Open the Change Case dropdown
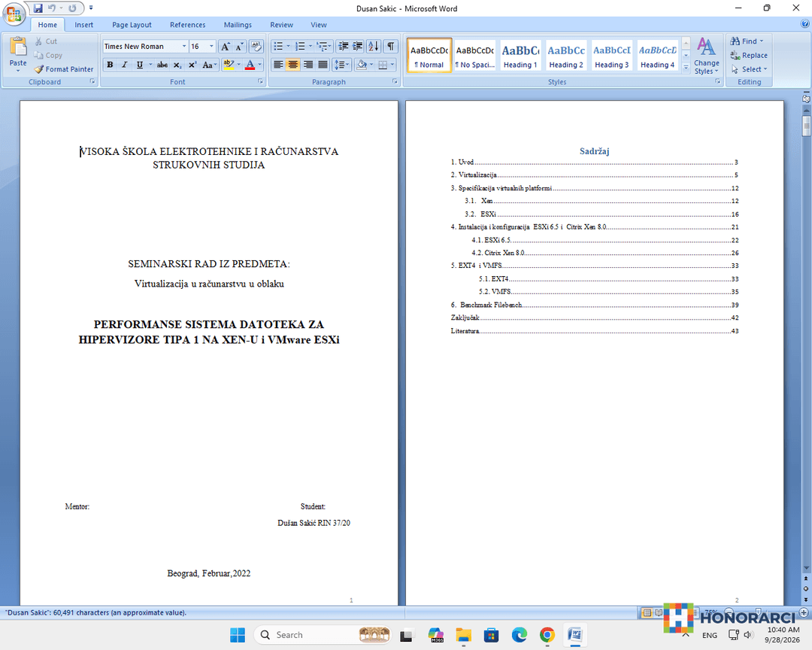Screen dimensions: 812x650 tap(209, 65)
